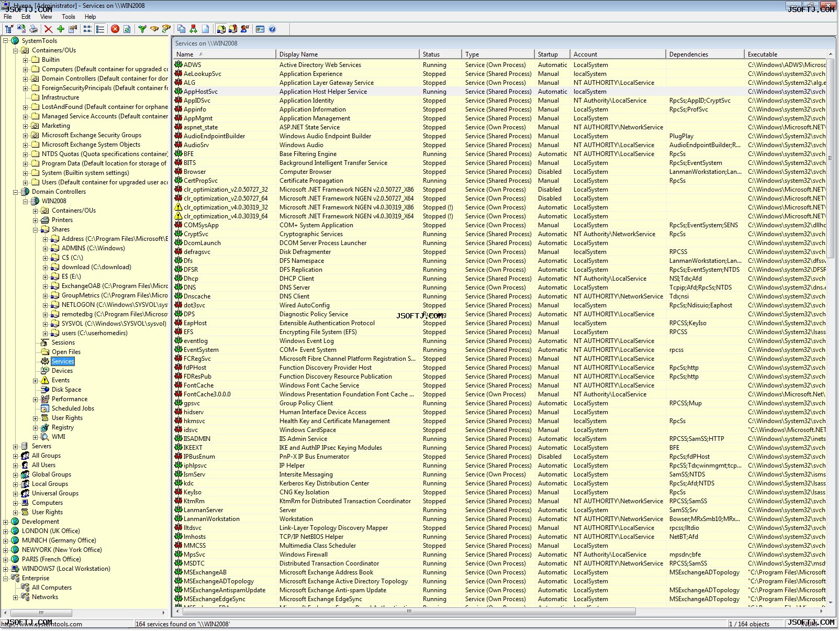Open the Help menu
This screenshot has height=631, width=840.
[x=91, y=17]
